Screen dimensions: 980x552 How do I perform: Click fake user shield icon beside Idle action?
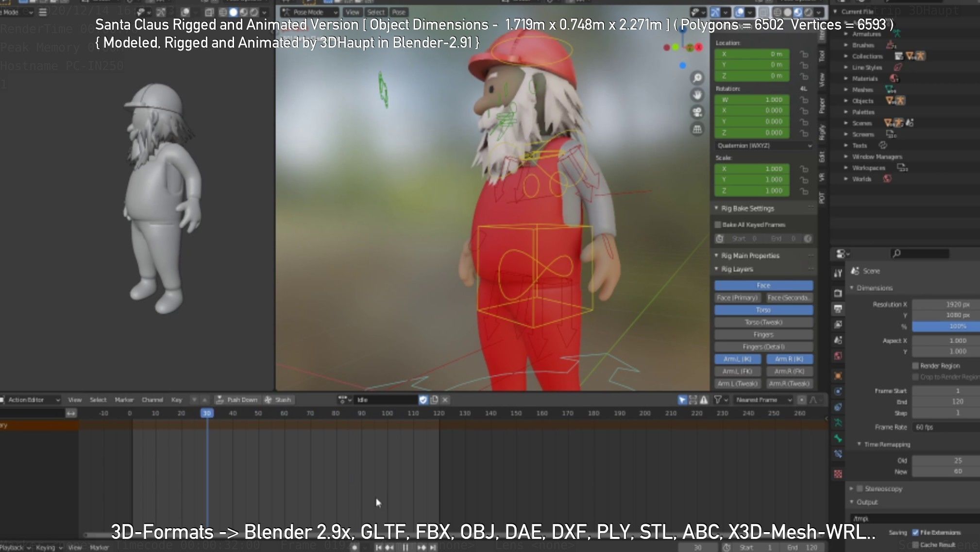[x=423, y=399]
